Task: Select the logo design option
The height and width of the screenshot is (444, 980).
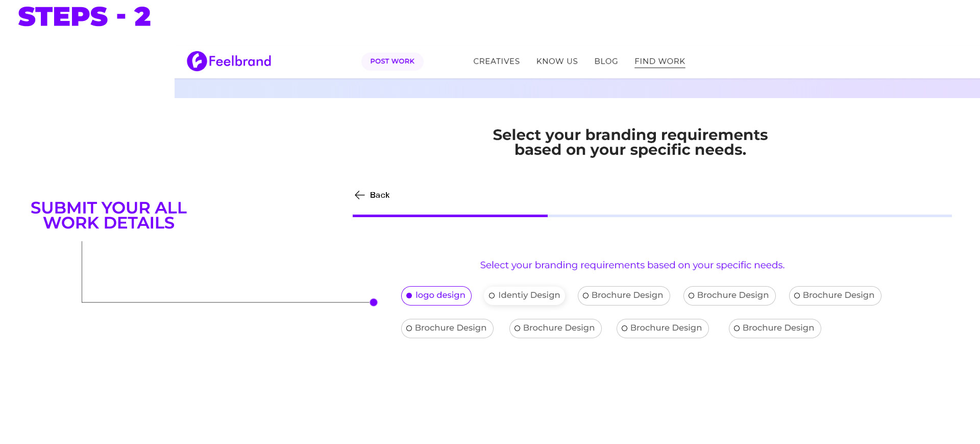Action: (x=436, y=295)
